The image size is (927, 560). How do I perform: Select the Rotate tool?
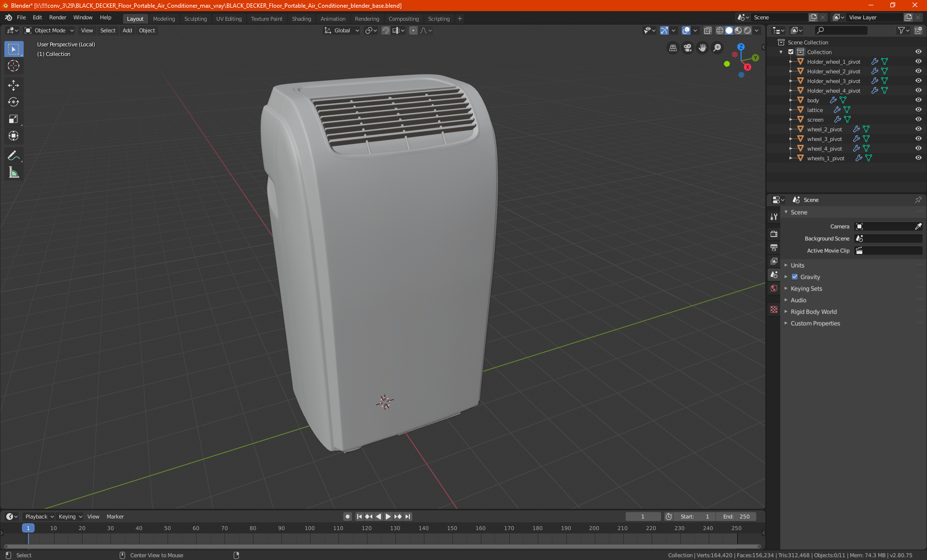pyautogui.click(x=14, y=102)
